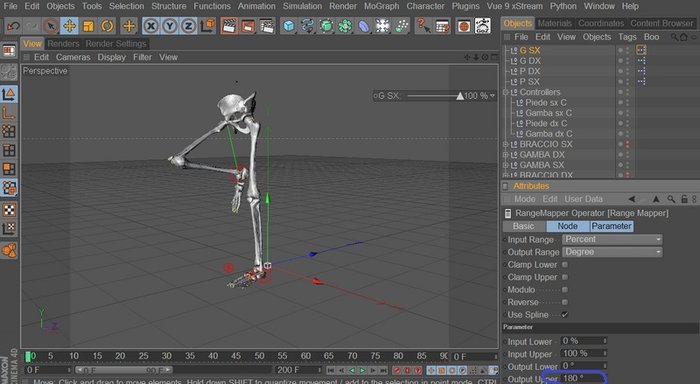Click the Undo arrow icon
This screenshot has height=384, width=700.
[x=13, y=26]
